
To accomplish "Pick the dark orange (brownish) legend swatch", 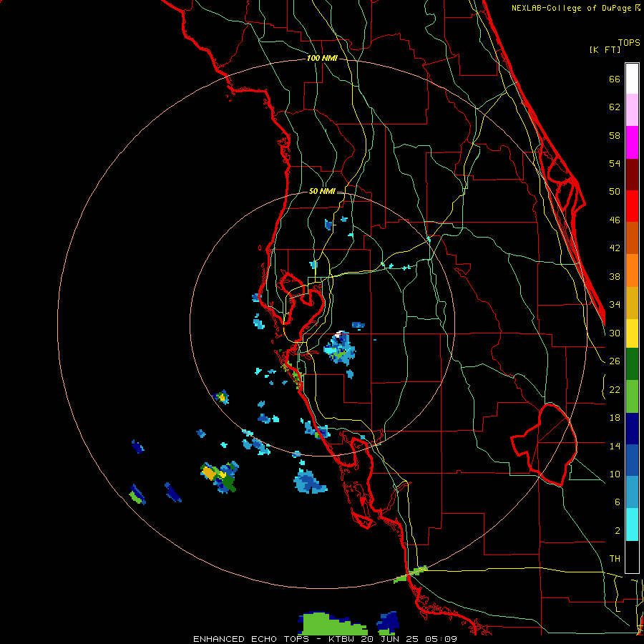I will coord(632,238).
